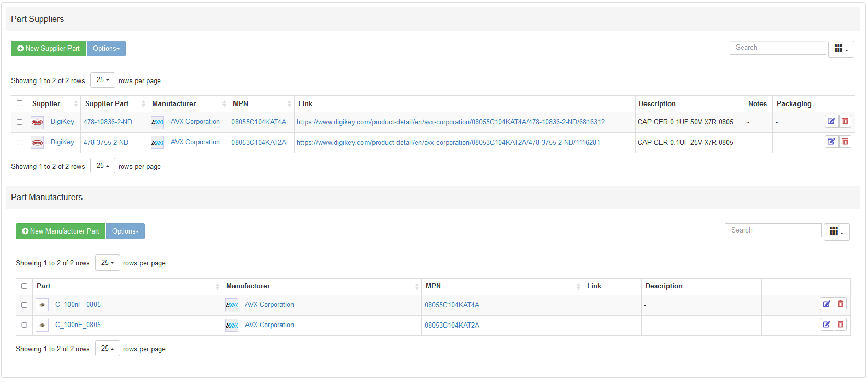Focus the Part Manufacturers search field
Viewport: 868px width, 382px height.
[772, 230]
